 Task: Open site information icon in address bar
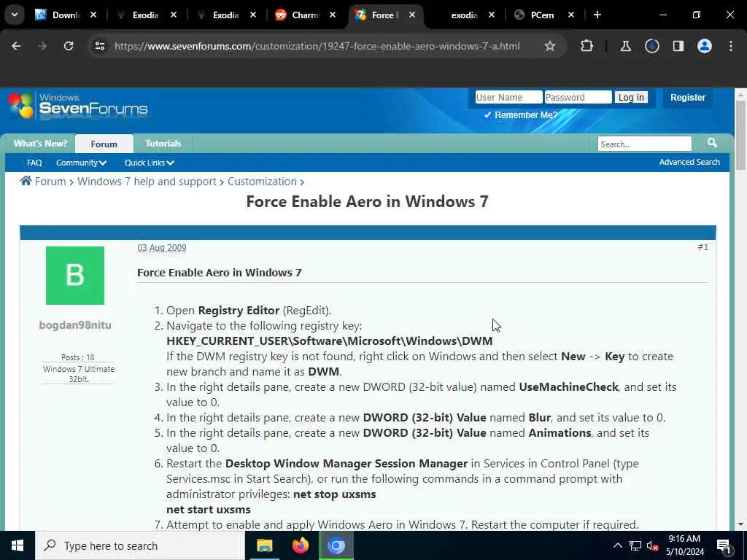99,46
